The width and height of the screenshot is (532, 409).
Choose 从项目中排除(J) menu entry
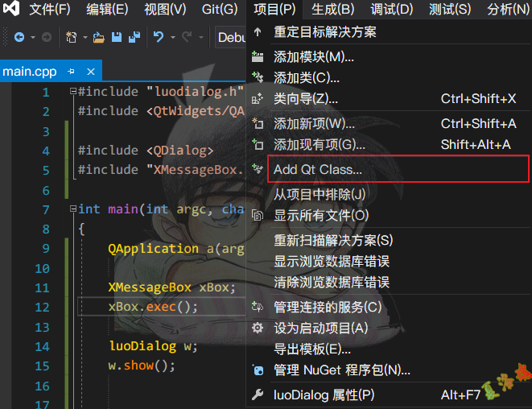pos(389,195)
